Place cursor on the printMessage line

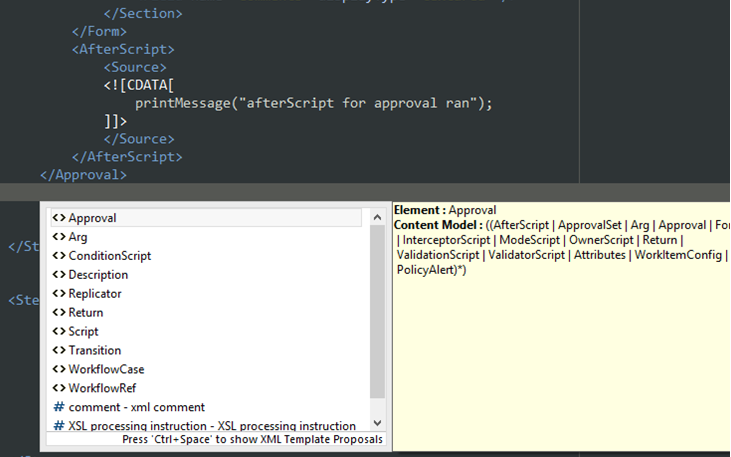[314, 103]
